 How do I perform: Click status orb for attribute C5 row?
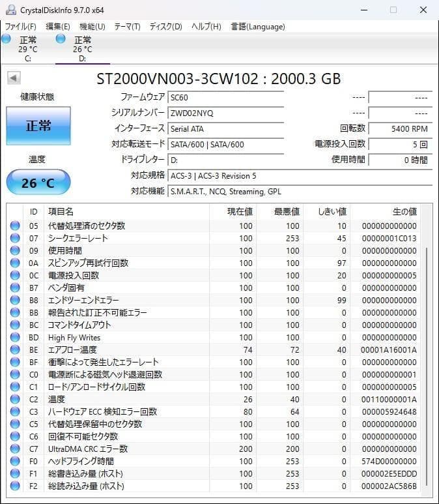click(15, 424)
